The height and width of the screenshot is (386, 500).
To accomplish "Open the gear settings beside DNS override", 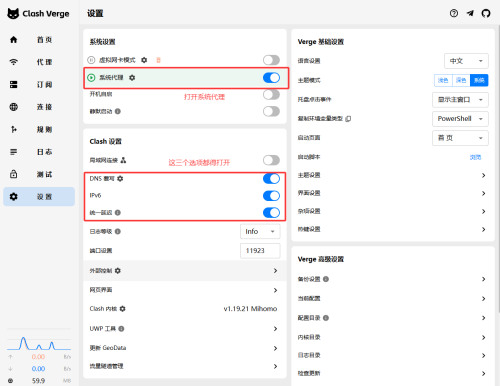I will (120, 179).
